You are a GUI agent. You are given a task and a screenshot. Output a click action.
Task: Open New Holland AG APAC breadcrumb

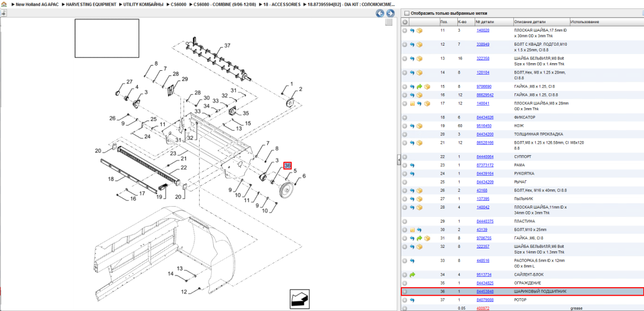[37, 4]
